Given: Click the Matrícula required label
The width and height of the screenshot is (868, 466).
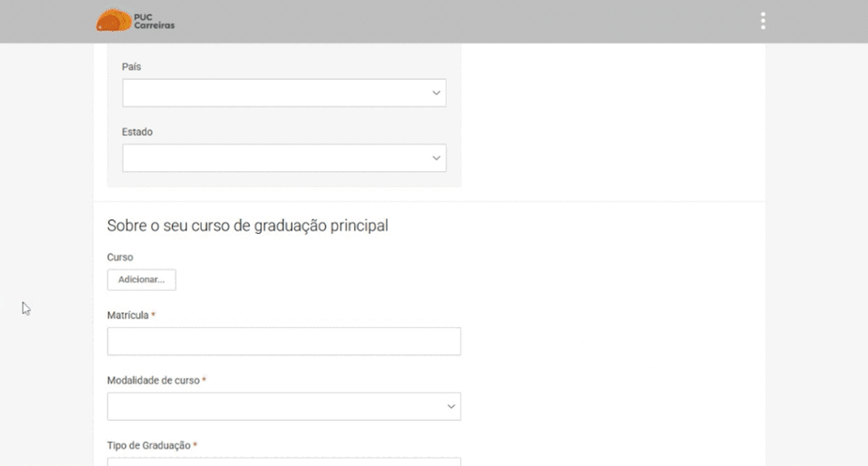Looking at the screenshot, I should [x=128, y=315].
